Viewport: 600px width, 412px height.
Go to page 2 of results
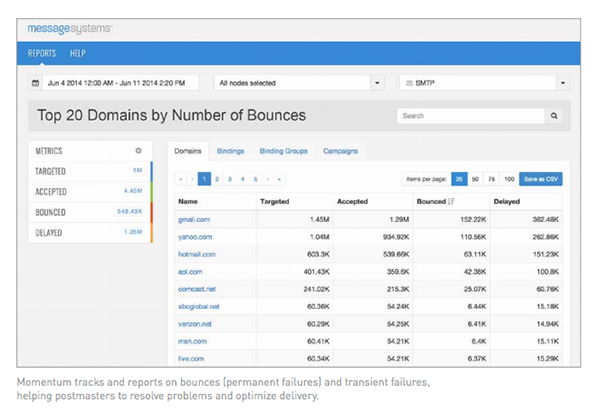(x=217, y=179)
